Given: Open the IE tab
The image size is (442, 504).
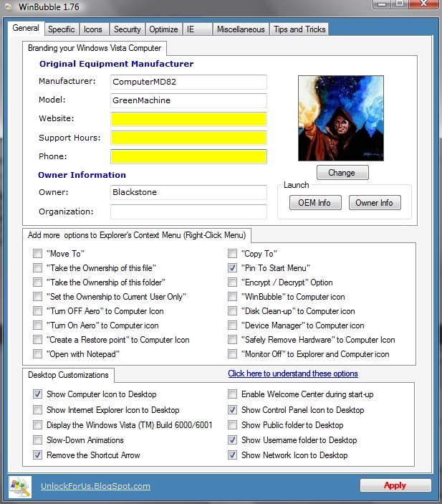Looking at the screenshot, I should point(197,29).
